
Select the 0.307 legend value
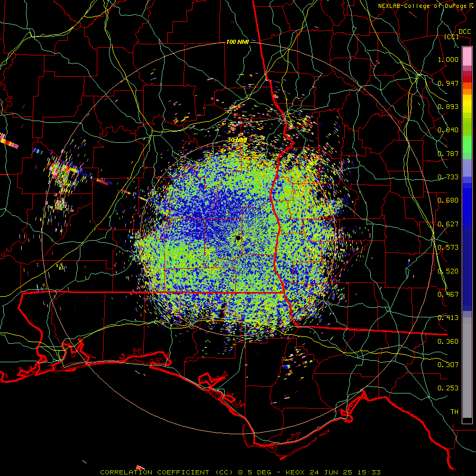pos(448,365)
